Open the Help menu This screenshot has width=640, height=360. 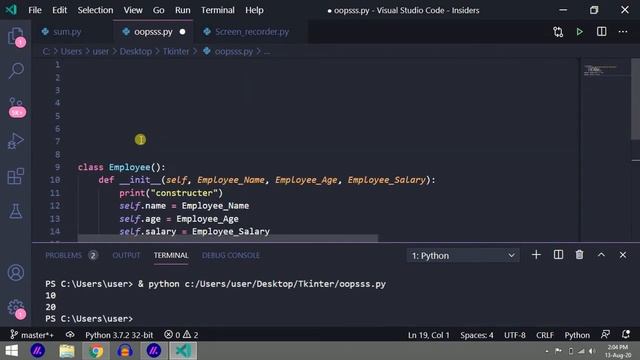[x=254, y=10]
